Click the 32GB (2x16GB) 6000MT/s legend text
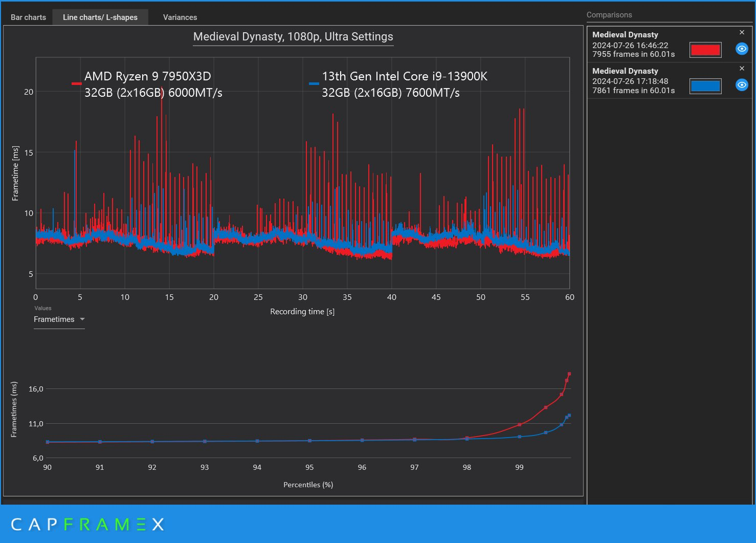The height and width of the screenshot is (543, 756). [153, 93]
